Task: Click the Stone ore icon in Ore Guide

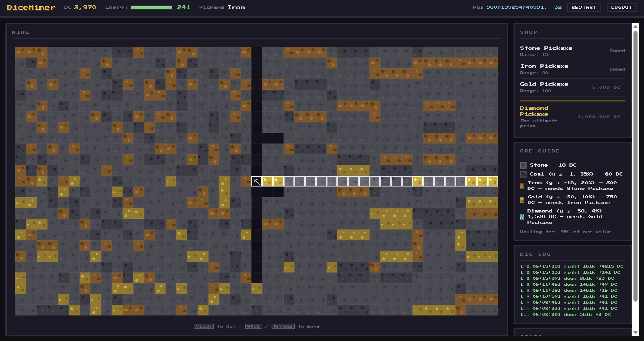Action: point(523,165)
